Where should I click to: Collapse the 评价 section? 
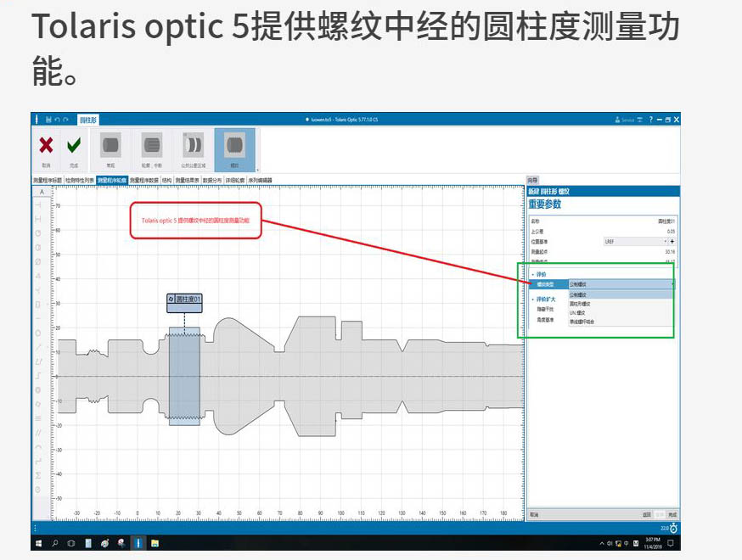[533, 274]
